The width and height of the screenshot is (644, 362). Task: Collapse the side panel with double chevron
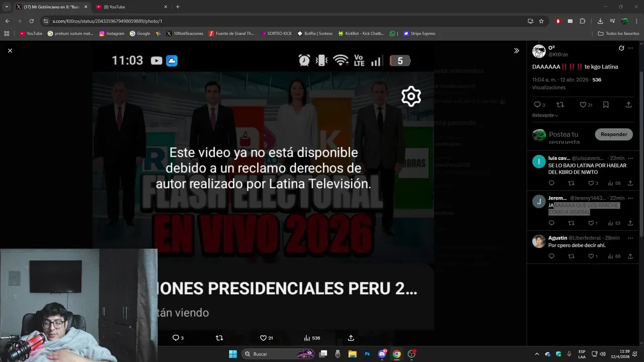point(516,50)
